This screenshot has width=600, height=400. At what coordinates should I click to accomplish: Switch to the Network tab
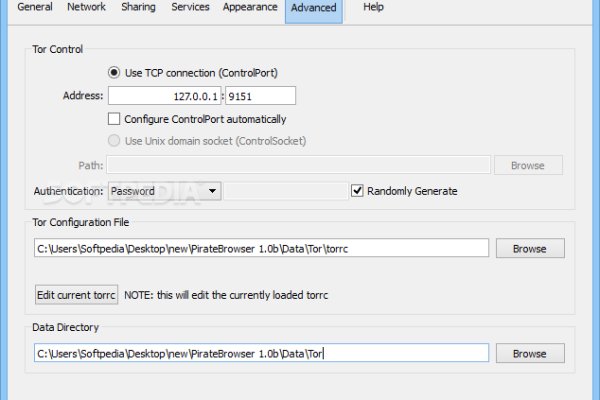[86, 7]
